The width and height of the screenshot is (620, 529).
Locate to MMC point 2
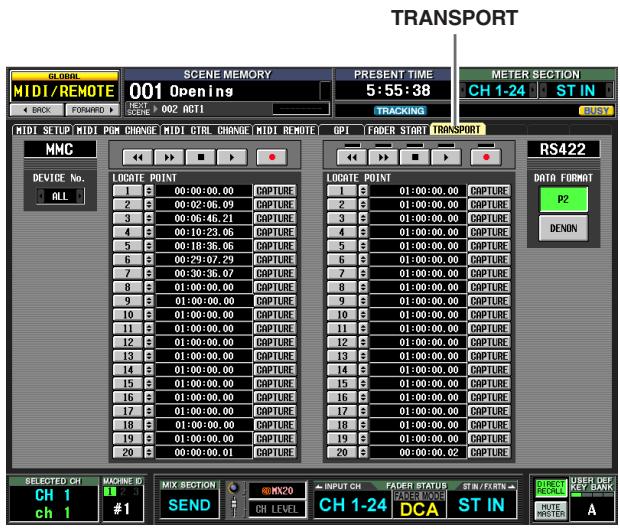pos(127,205)
